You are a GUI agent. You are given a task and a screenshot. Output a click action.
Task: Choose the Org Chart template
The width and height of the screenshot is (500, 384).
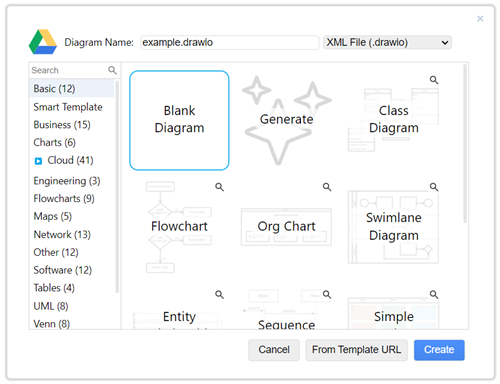pyautogui.click(x=286, y=227)
